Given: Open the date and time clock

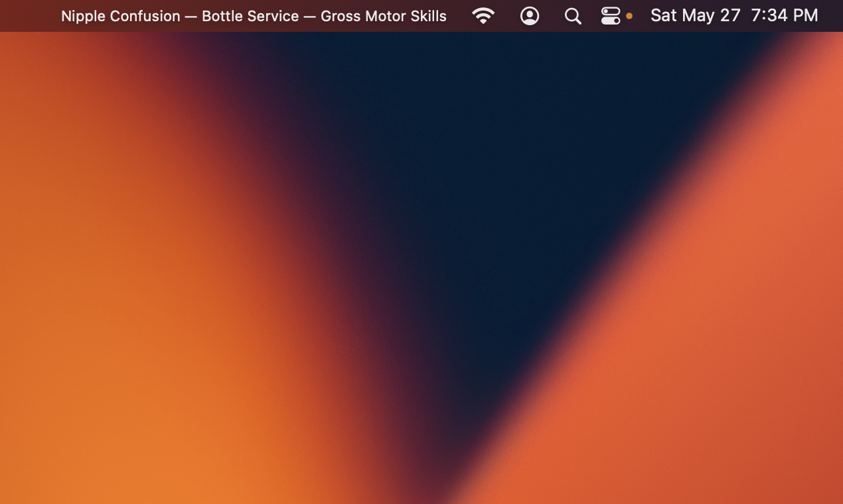Looking at the screenshot, I should tap(734, 16).
